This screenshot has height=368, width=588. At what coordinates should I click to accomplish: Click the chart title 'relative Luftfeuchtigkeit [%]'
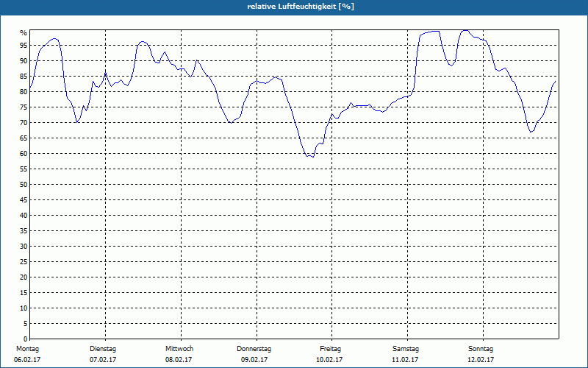click(301, 7)
